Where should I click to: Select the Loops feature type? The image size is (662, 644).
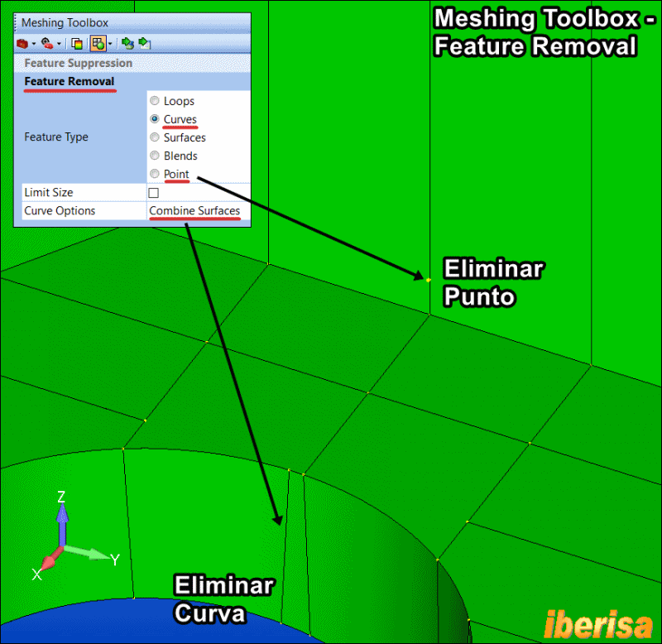tap(155, 101)
